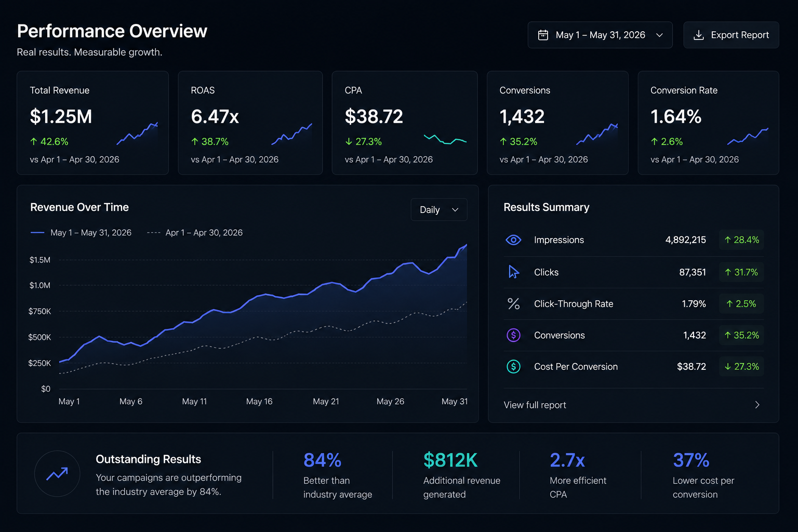Click the 28.4% badge in Impressions row
Image resolution: width=798 pixels, height=532 pixels.
741,240
